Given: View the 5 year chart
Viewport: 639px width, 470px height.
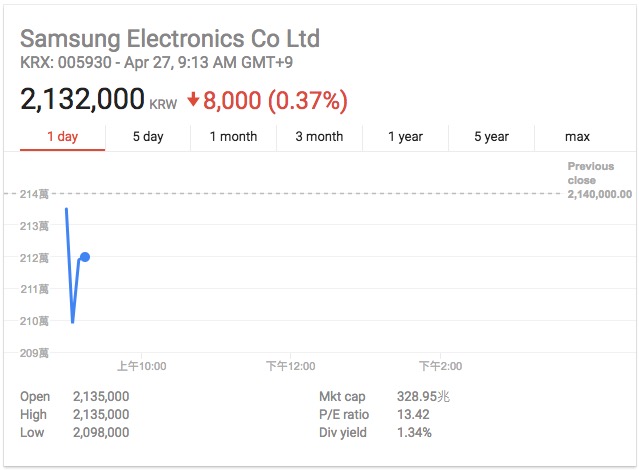Looking at the screenshot, I should [x=491, y=137].
